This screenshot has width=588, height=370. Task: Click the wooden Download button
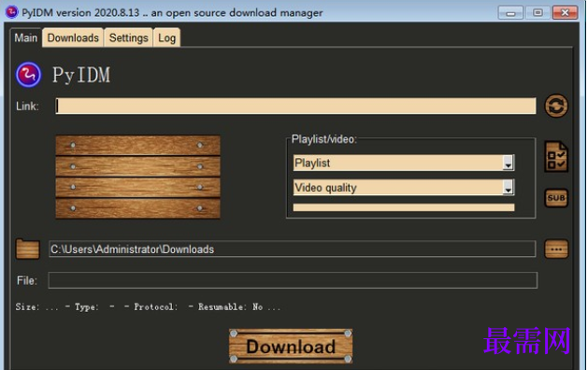[x=291, y=346]
